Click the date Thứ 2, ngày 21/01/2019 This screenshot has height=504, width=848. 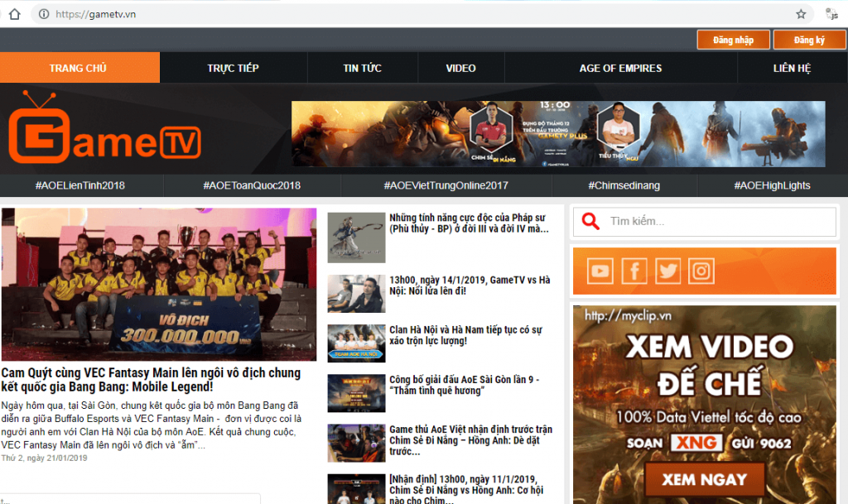coord(44,458)
